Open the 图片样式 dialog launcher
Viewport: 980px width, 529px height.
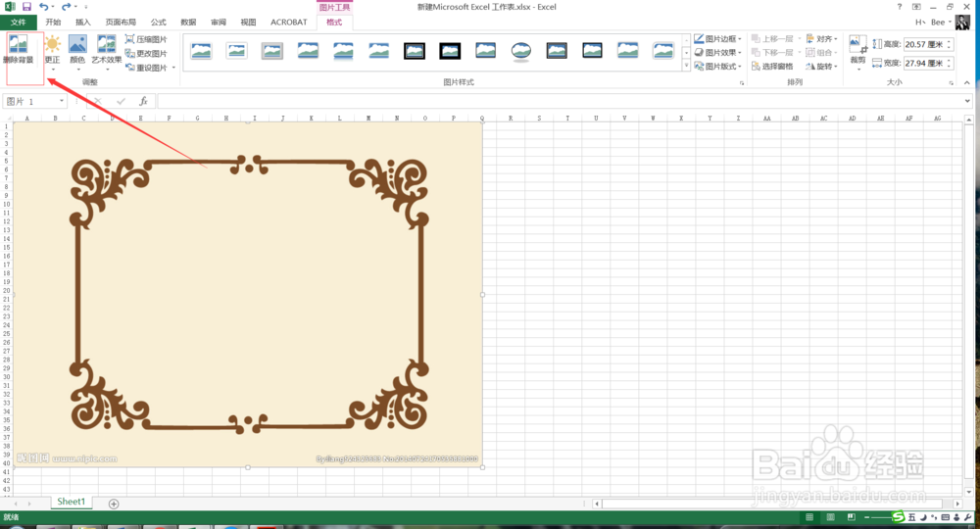click(742, 82)
